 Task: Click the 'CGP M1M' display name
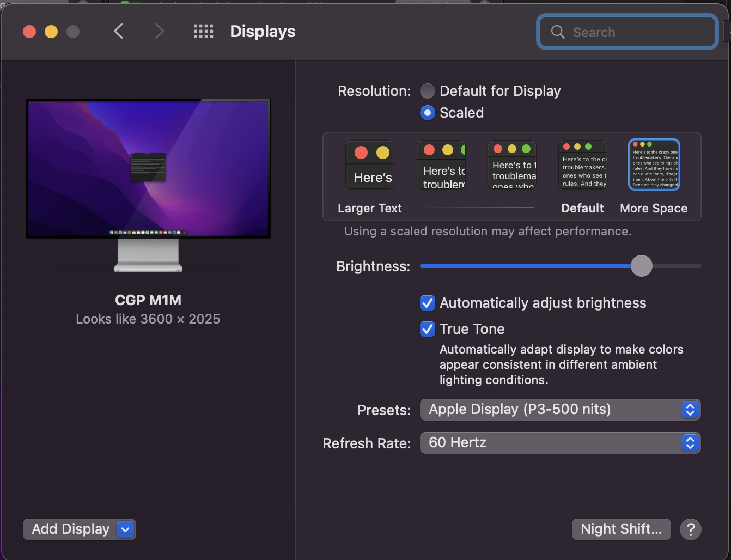tap(148, 300)
